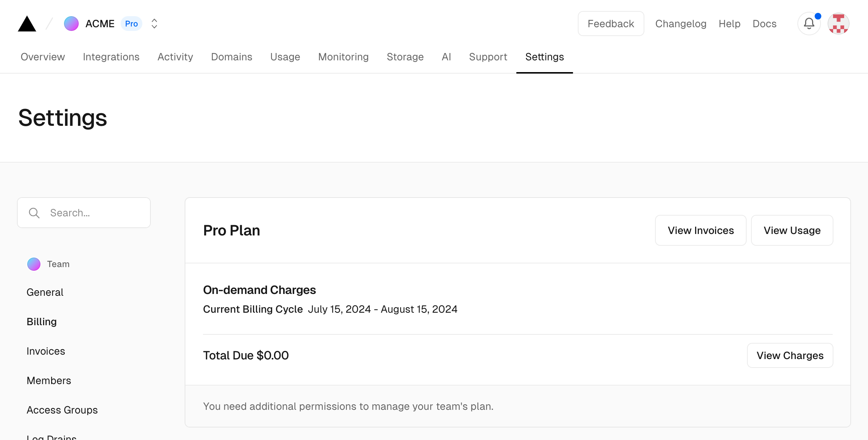Expand the team switcher chevrons
Viewport: 868px width, 440px height.
(x=154, y=24)
